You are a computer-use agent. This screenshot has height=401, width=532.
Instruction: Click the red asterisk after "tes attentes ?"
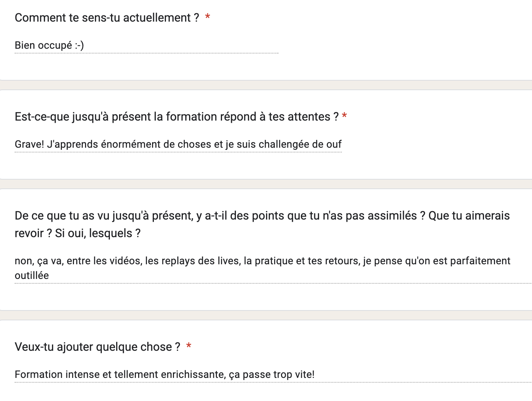tap(344, 116)
